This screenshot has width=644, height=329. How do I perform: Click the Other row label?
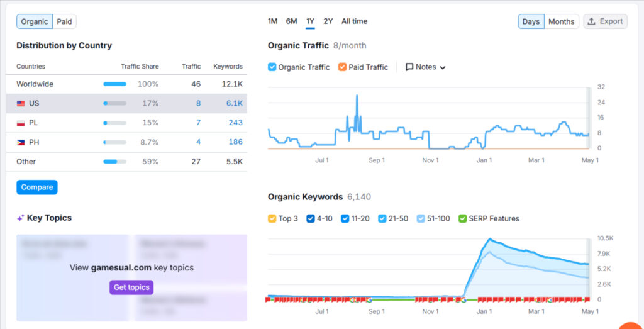click(26, 162)
